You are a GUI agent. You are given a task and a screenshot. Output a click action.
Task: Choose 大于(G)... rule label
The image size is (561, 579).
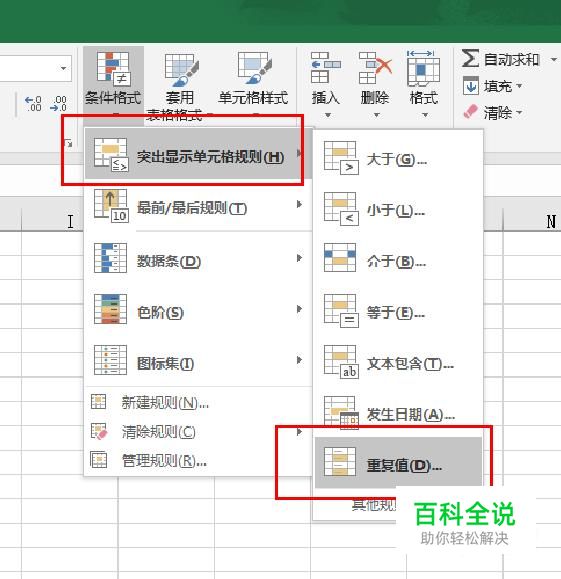[397, 160]
